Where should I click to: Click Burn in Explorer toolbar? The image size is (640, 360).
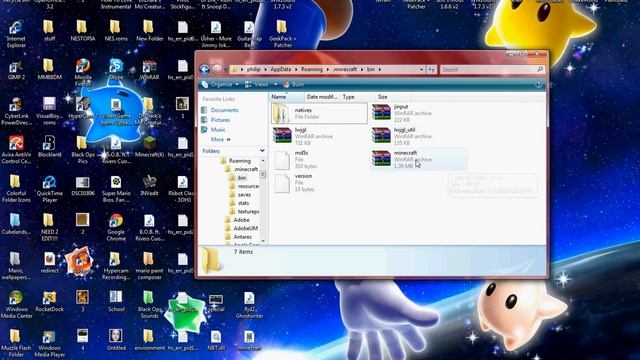tap(293, 84)
